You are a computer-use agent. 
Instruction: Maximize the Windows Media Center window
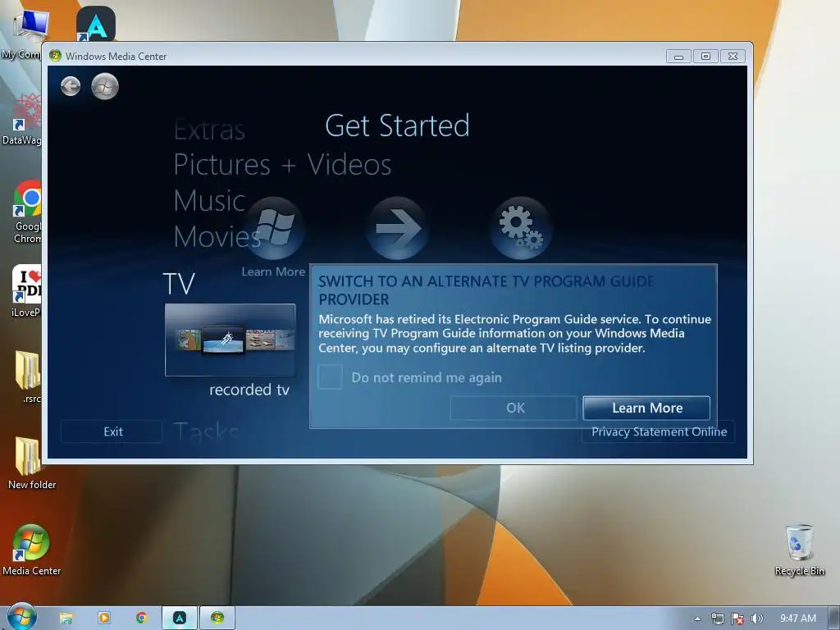click(705, 57)
